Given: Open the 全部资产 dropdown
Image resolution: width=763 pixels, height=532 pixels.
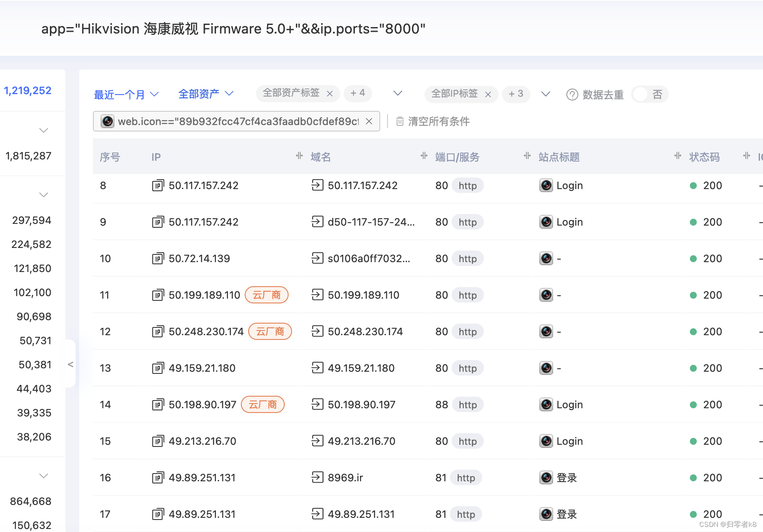Looking at the screenshot, I should (206, 94).
